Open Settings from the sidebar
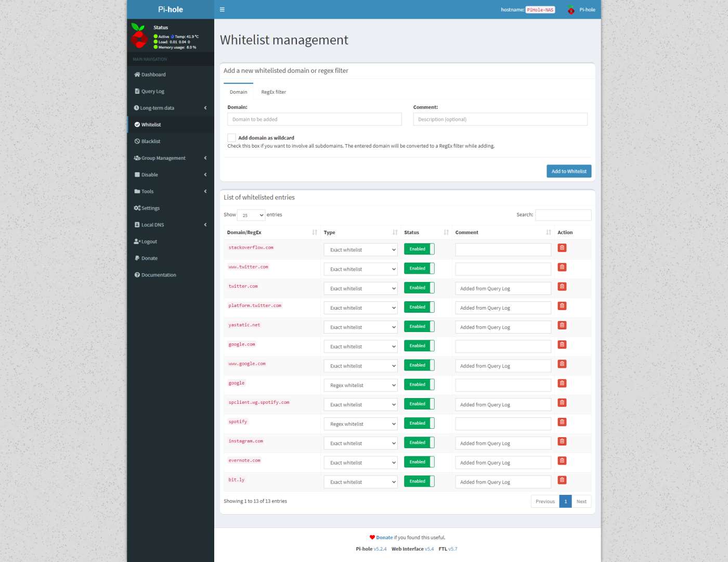Screen dimensions: 728x562 [x=171, y=208]
